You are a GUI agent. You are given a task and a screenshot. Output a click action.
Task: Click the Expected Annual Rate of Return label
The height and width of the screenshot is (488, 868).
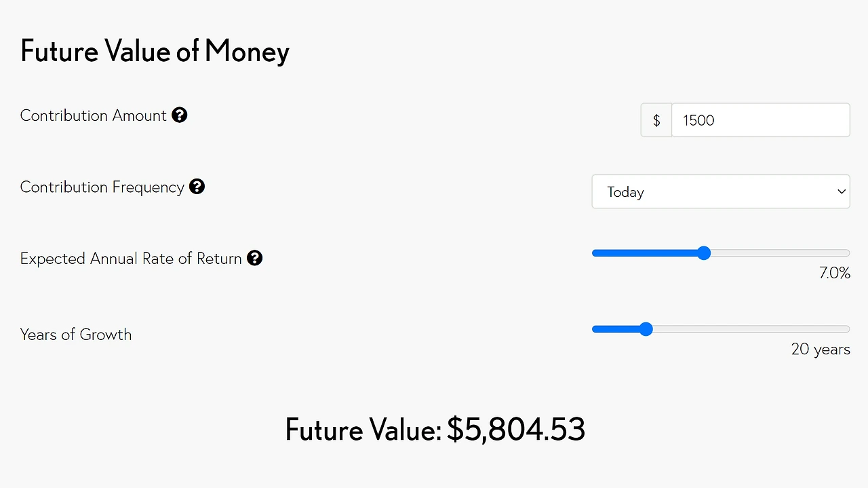131,259
